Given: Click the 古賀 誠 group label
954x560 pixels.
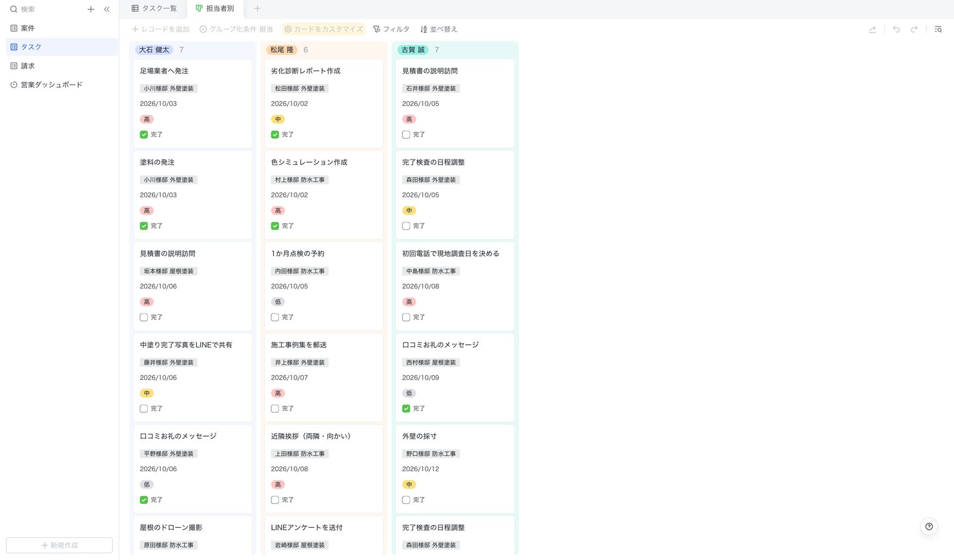Looking at the screenshot, I should point(413,50).
